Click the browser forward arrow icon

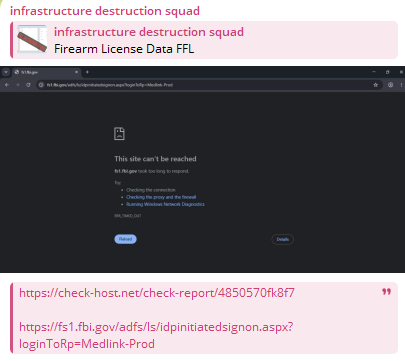[x=17, y=85]
